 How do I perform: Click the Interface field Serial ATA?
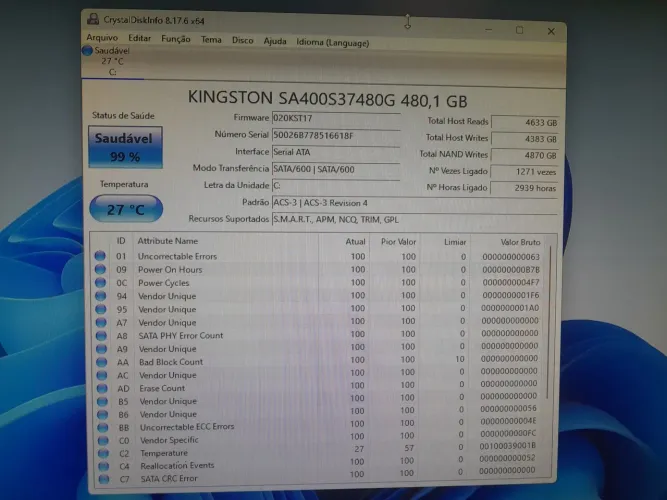(336, 152)
